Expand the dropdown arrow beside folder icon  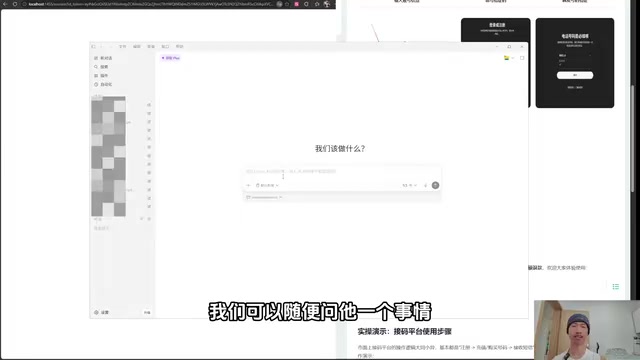pyautogui.click(x=513, y=58)
